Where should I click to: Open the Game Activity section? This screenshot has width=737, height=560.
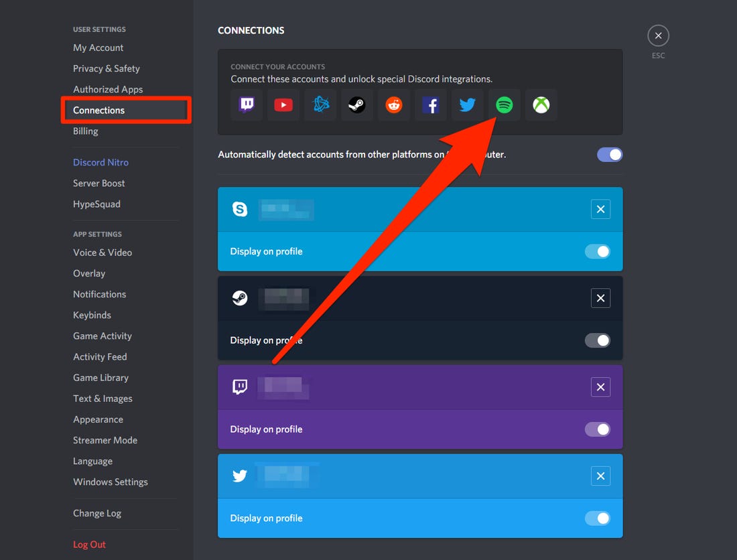pos(102,336)
